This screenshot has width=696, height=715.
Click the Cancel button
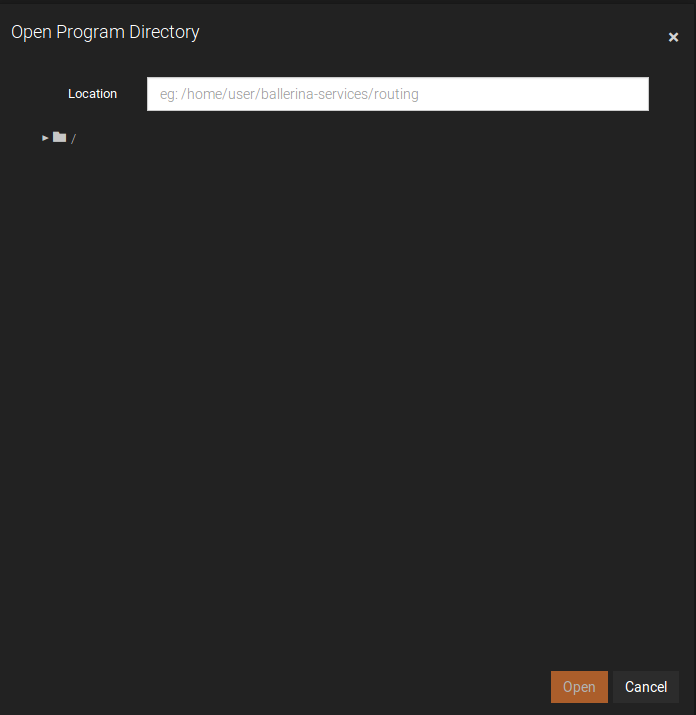[x=646, y=687]
